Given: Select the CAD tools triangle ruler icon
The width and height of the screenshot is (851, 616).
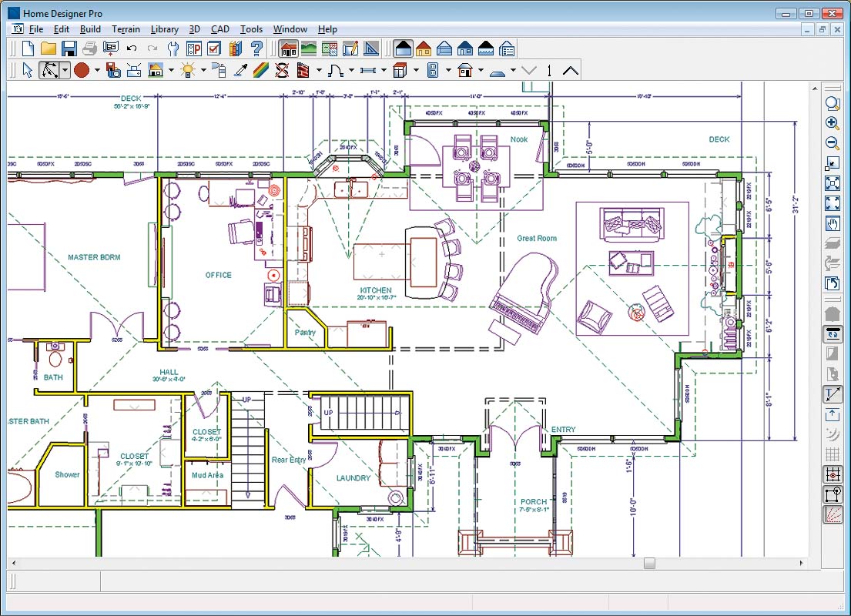Looking at the screenshot, I should (371, 49).
